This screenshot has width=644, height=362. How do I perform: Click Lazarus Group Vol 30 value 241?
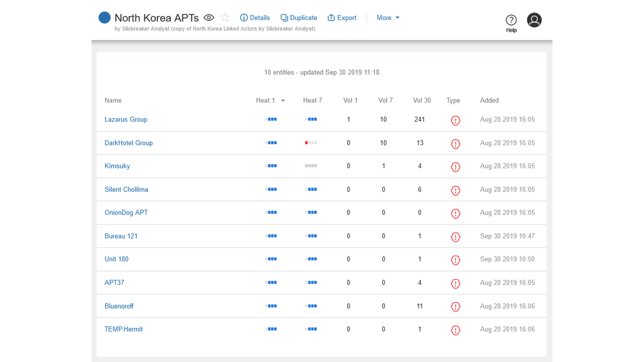pos(420,120)
